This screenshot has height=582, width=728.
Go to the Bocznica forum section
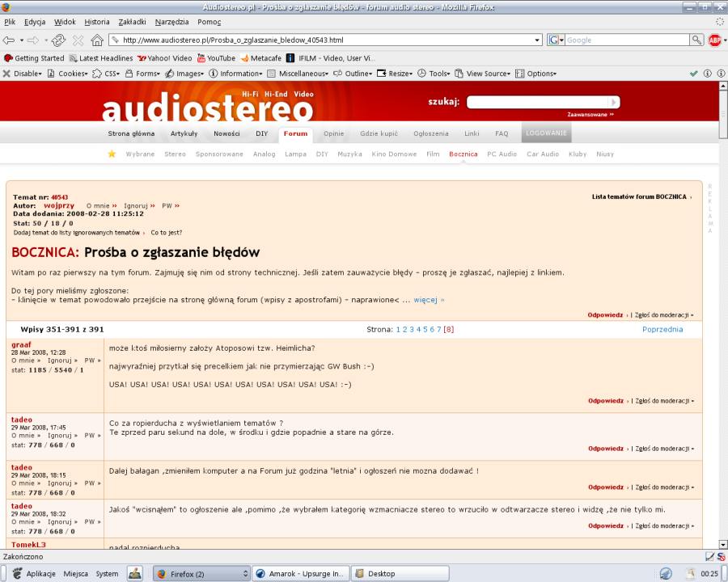(x=463, y=154)
